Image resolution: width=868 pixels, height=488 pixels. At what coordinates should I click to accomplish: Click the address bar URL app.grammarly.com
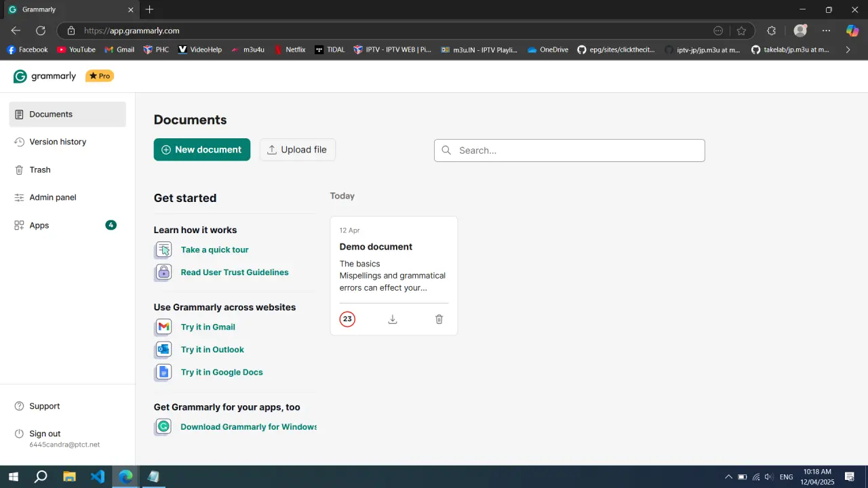[132, 30]
